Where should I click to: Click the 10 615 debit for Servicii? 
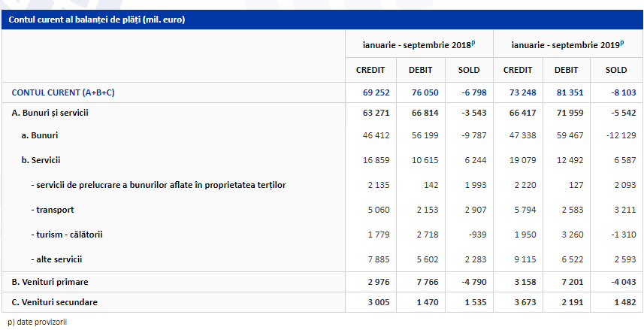point(425,160)
